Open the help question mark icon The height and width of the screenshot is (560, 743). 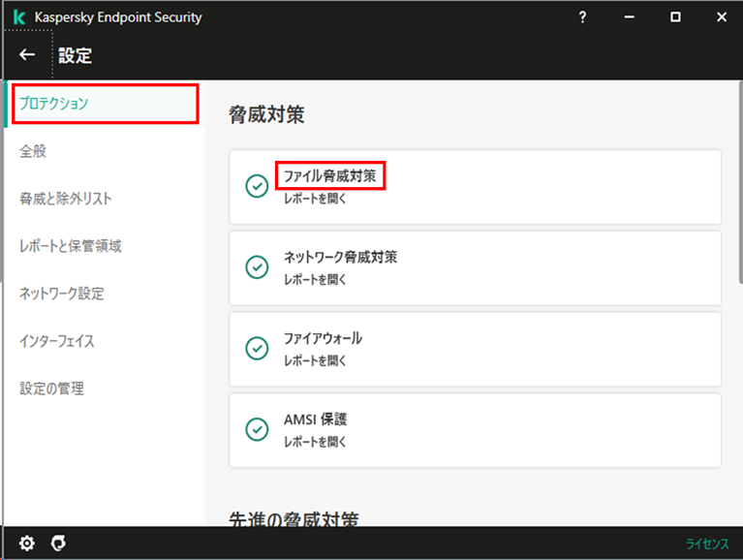(x=582, y=17)
